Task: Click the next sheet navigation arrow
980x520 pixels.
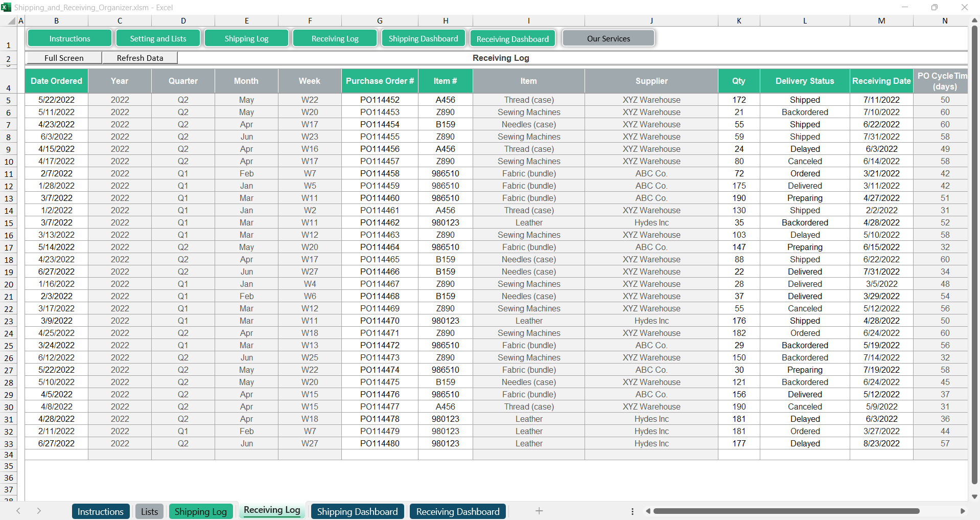Action: click(39, 511)
